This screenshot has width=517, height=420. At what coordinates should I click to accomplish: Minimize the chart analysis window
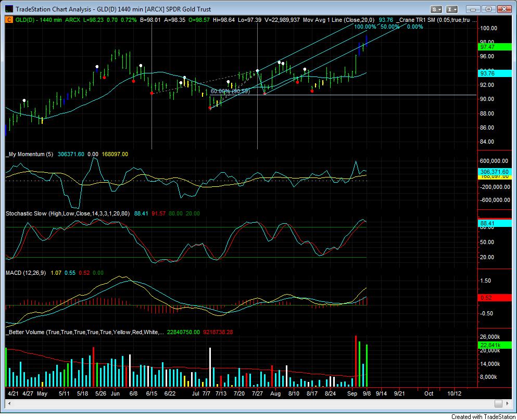(x=473, y=9)
